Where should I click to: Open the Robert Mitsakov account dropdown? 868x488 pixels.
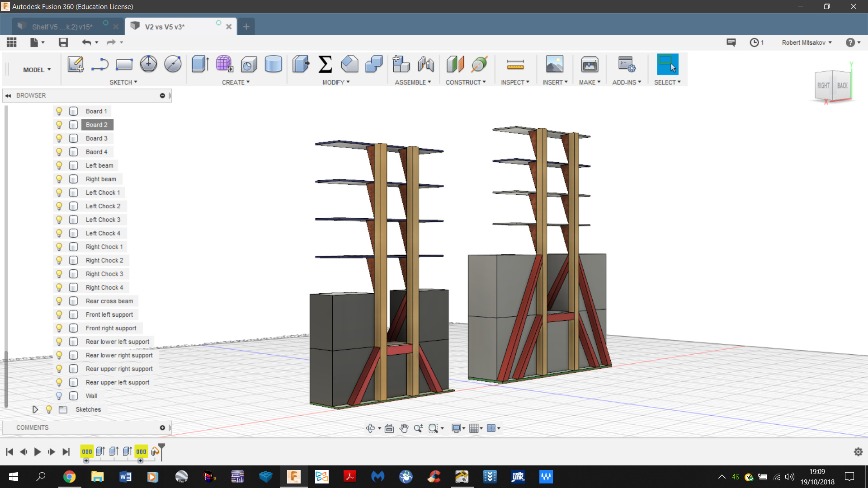[807, 42]
